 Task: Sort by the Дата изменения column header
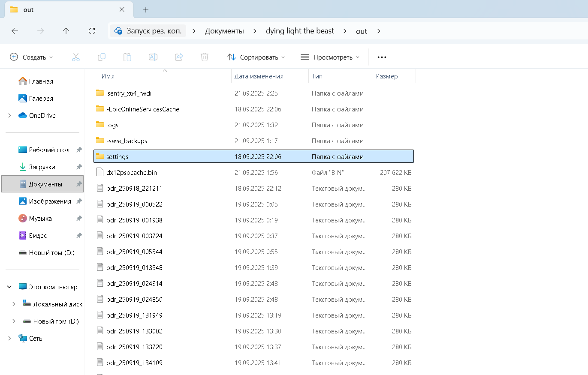(259, 76)
